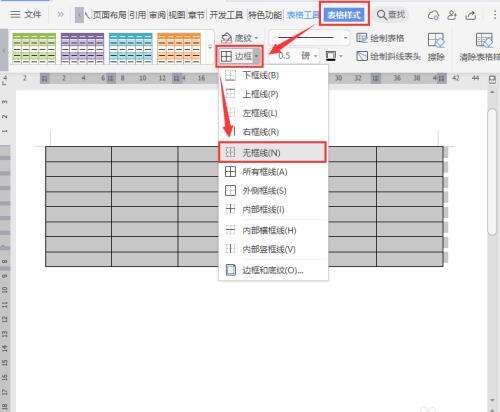The height and width of the screenshot is (412, 500).
Task: Choose 内部横框线(H) from border menu
Action: click(x=273, y=230)
